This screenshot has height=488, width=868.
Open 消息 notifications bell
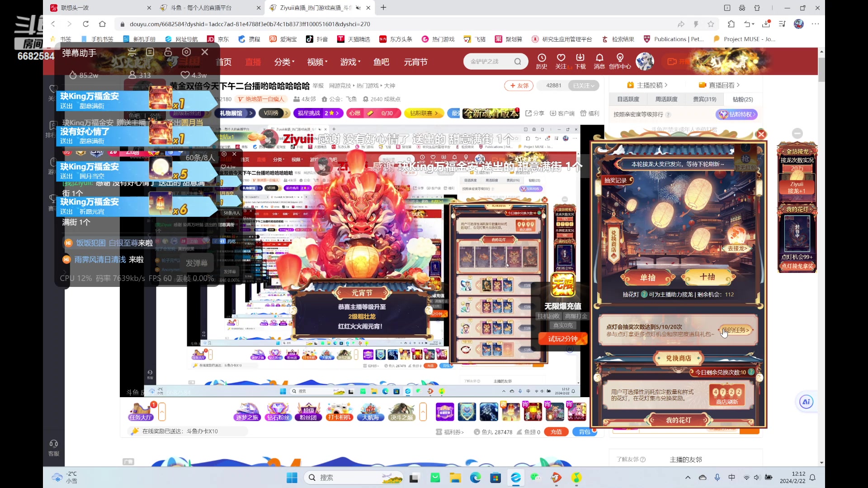pos(599,61)
